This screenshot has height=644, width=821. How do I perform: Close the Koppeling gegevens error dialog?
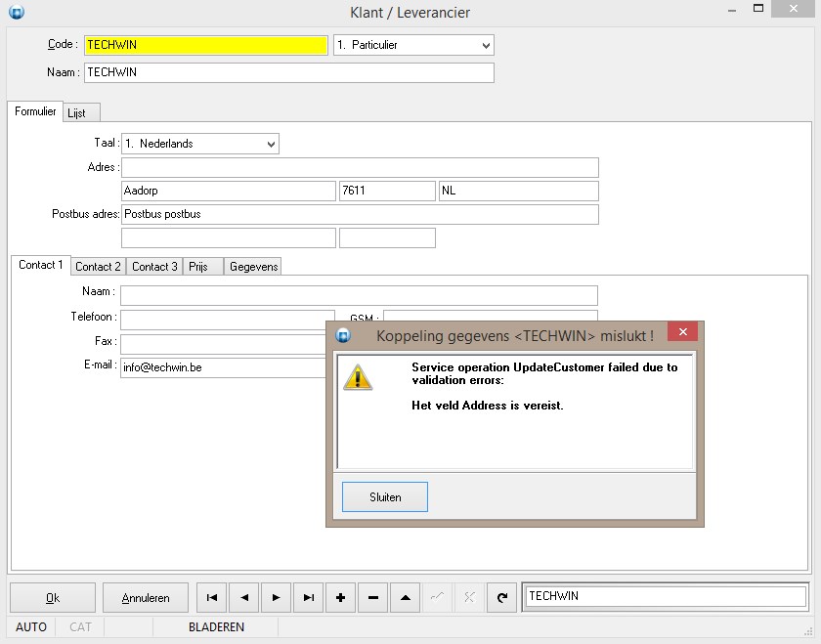point(683,331)
